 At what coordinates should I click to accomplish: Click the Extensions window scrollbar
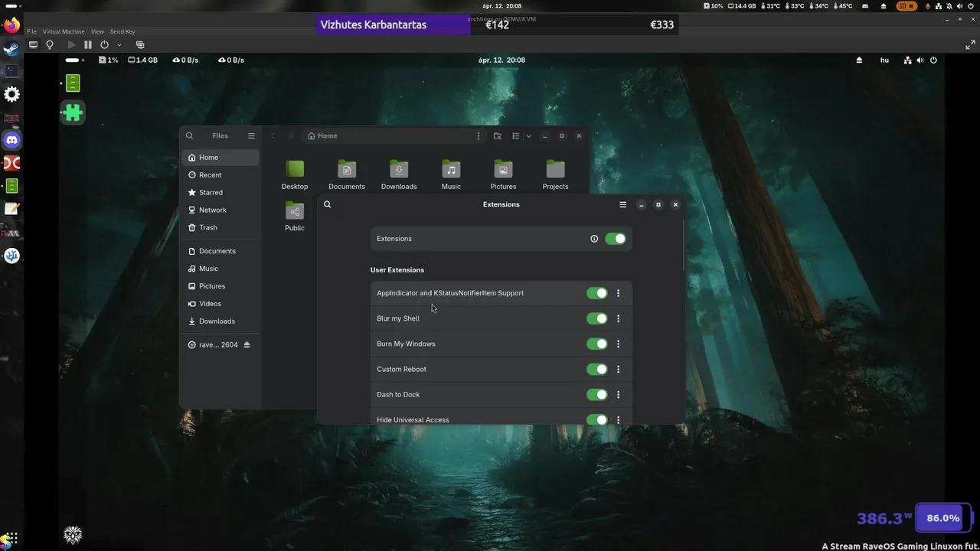pos(683,245)
